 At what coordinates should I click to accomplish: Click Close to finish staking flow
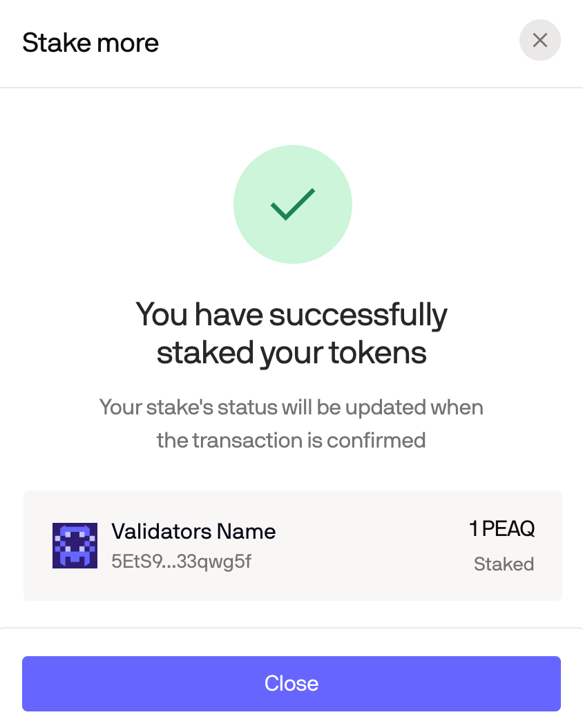291,683
